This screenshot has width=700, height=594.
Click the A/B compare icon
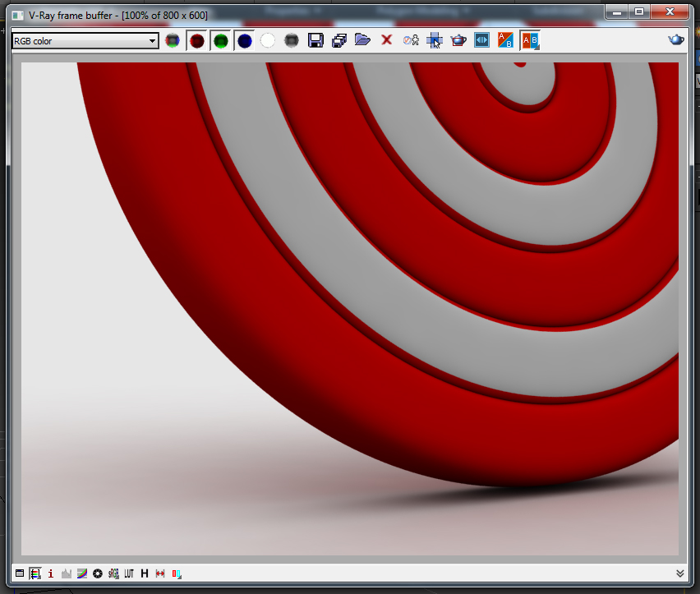click(506, 40)
